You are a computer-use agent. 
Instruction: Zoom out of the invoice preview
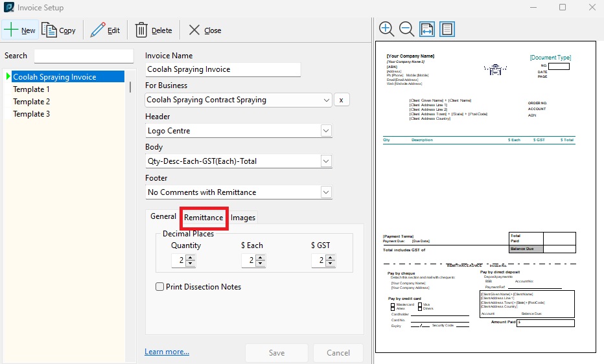click(x=406, y=29)
